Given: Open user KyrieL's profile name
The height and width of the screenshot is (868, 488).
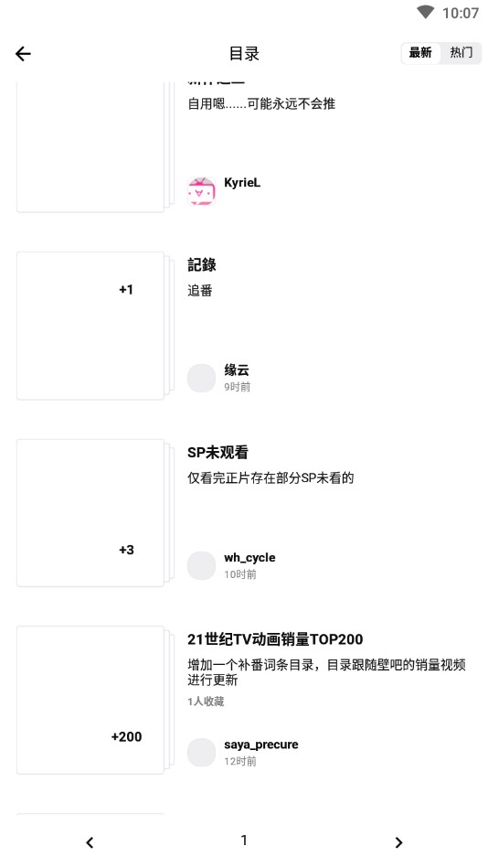Looking at the screenshot, I should click(x=242, y=183).
